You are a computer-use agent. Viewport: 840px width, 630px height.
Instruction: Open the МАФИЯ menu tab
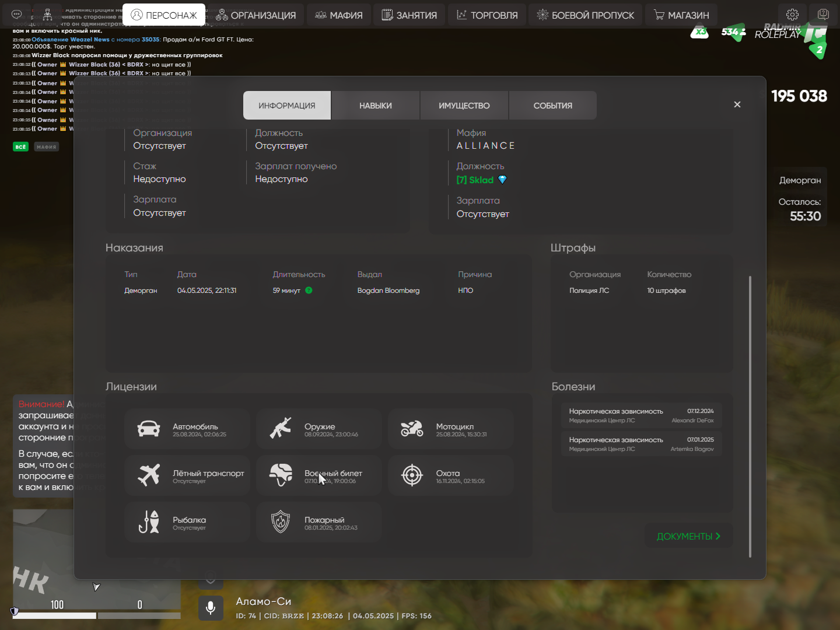click(x=339, y=15)
